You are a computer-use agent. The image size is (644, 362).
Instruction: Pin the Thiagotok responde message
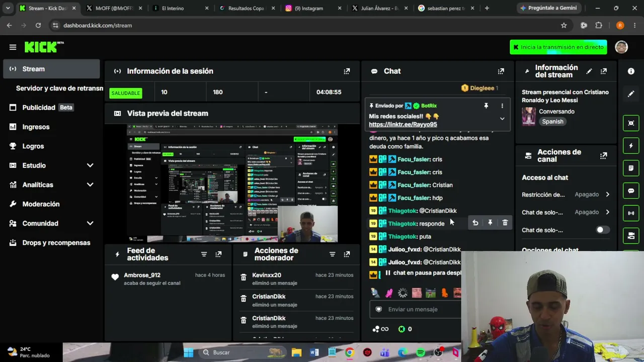(x=490, y=223)
